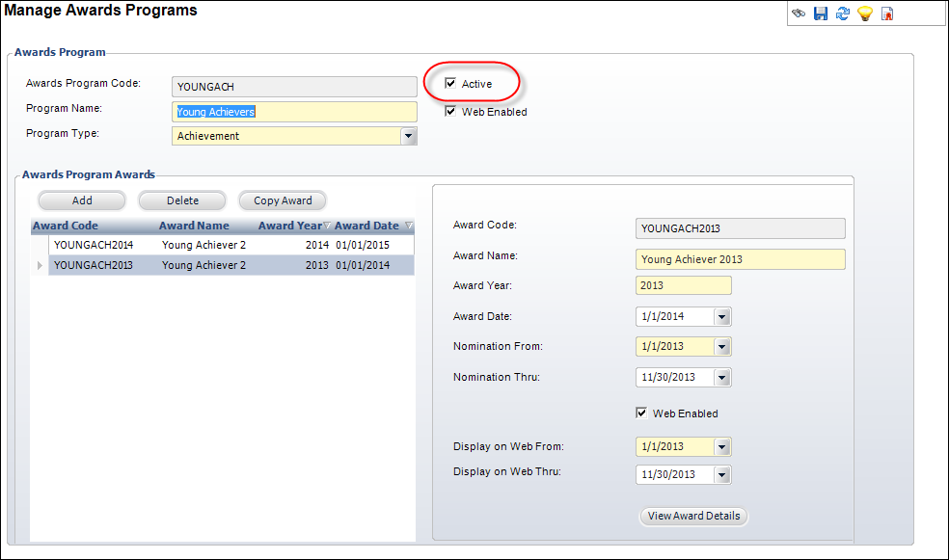
Task: Click the Award Year column filter icon
Action: click(x=327, y=226)
